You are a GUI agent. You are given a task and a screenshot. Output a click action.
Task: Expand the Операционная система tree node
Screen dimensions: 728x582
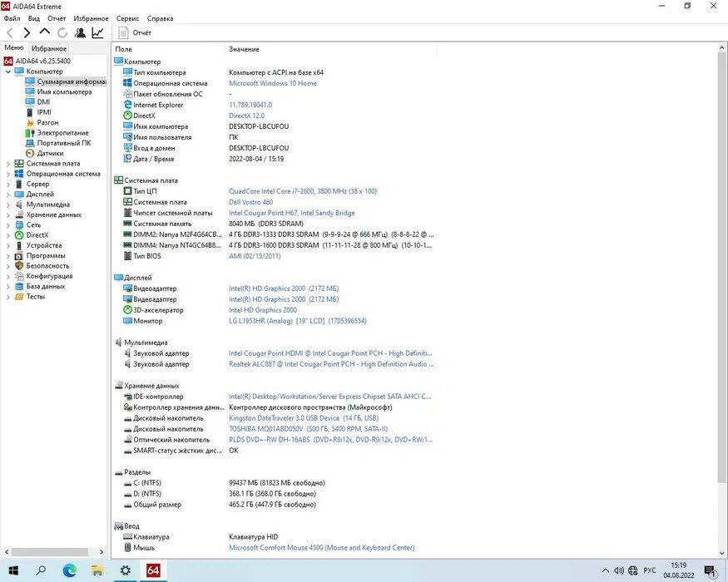point(7,174)
